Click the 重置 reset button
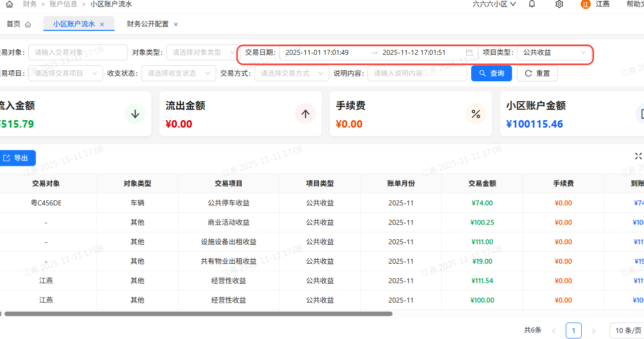644x339 pixels. (537, 73)
